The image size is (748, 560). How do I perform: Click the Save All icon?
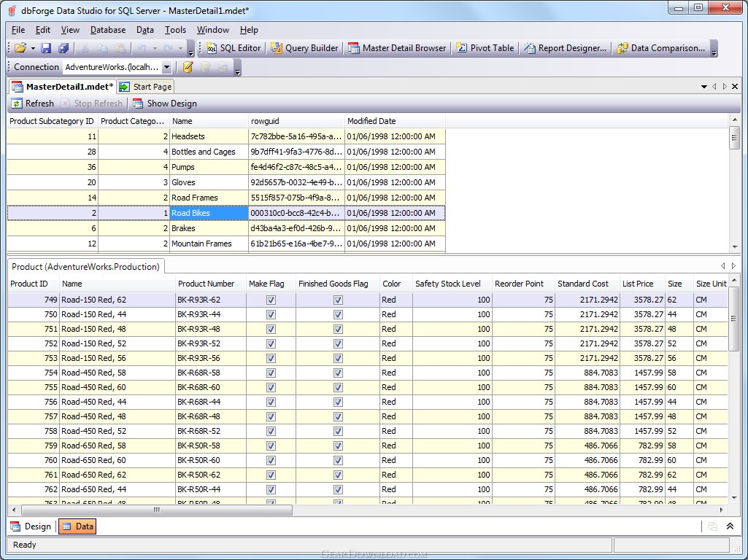(63, 48)
